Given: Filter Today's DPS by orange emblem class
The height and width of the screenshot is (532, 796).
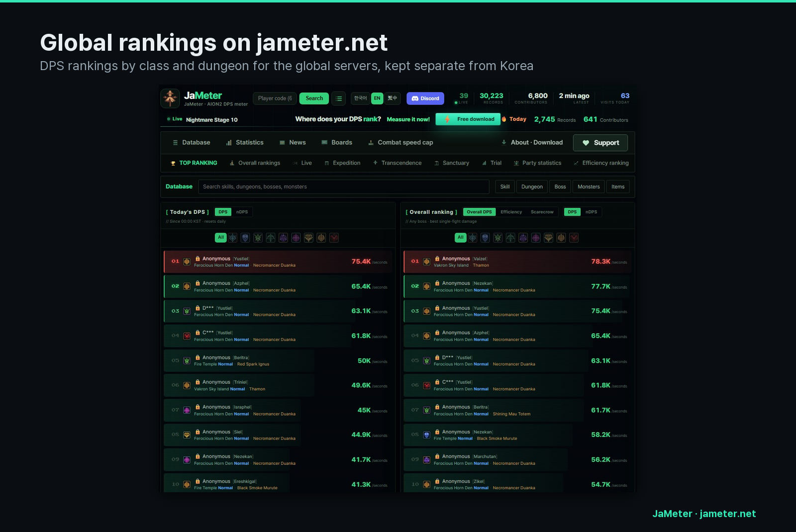Looking at the screenshot, I should [321, 238].
